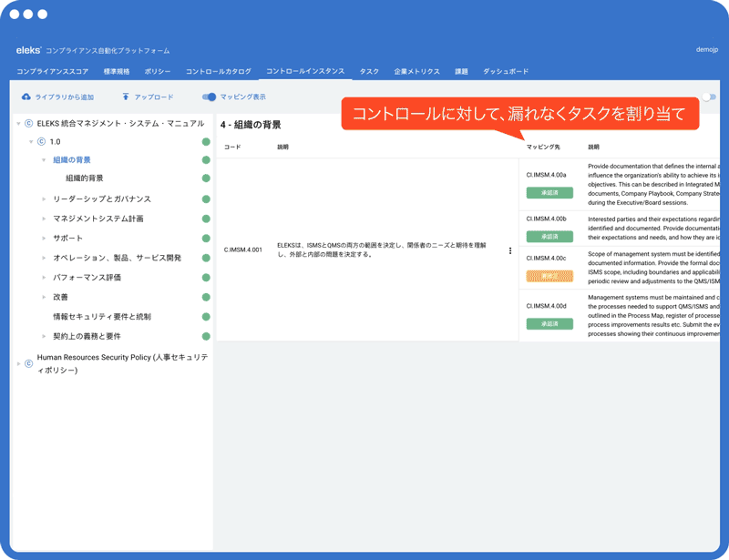Screen dimensions: 729x560
Task: Click the green status dot for 組織の背景
Action: [x=206, y=160]
